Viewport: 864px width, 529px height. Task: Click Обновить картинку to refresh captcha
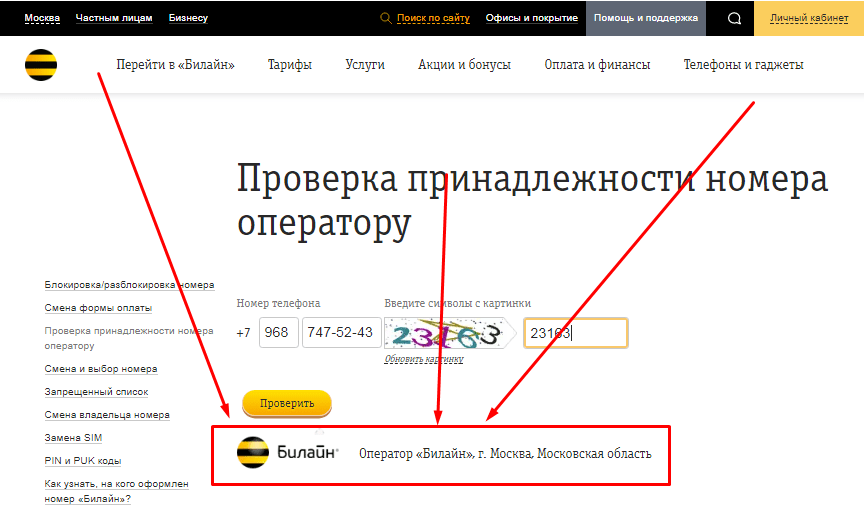tap(424, 359)
